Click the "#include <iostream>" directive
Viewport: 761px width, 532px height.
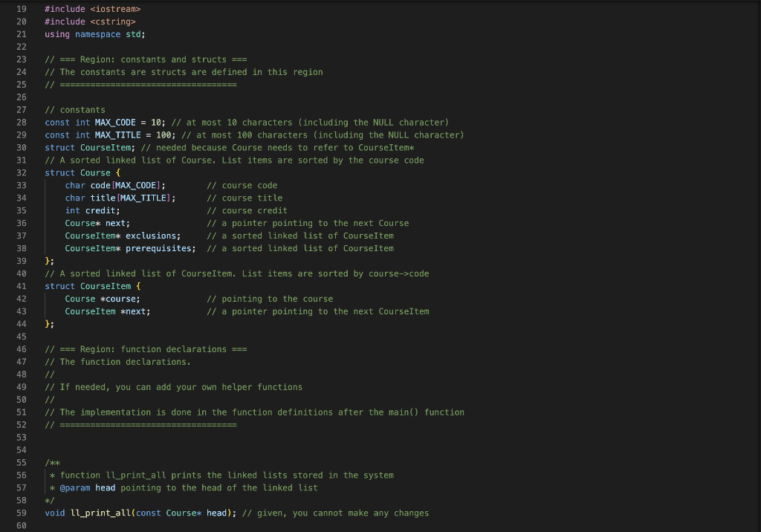(93, 9)
